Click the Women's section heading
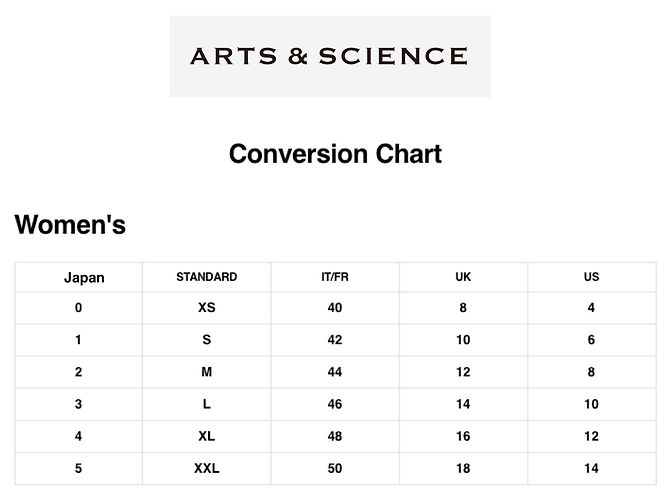 coord(70,224)
